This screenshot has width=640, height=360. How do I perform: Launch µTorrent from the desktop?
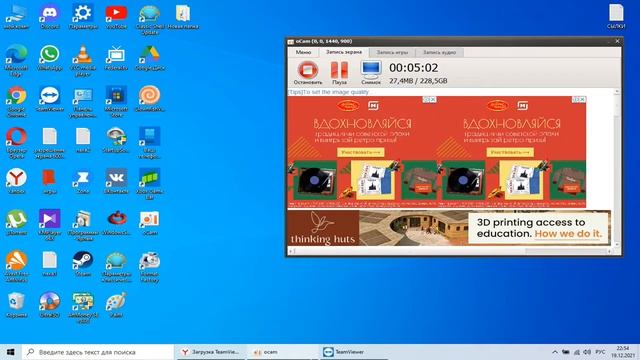(16, 222)
